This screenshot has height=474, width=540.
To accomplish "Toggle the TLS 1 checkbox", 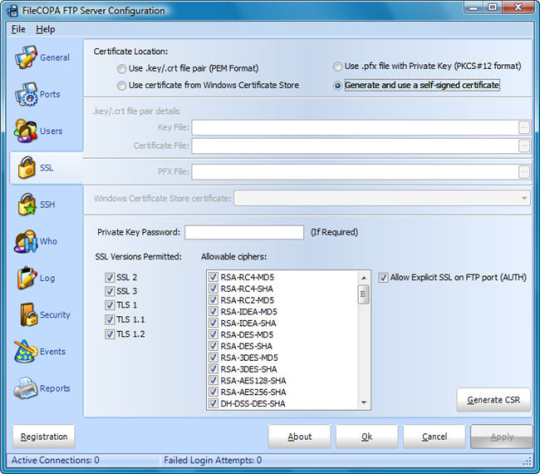I will tap(110, 305).
